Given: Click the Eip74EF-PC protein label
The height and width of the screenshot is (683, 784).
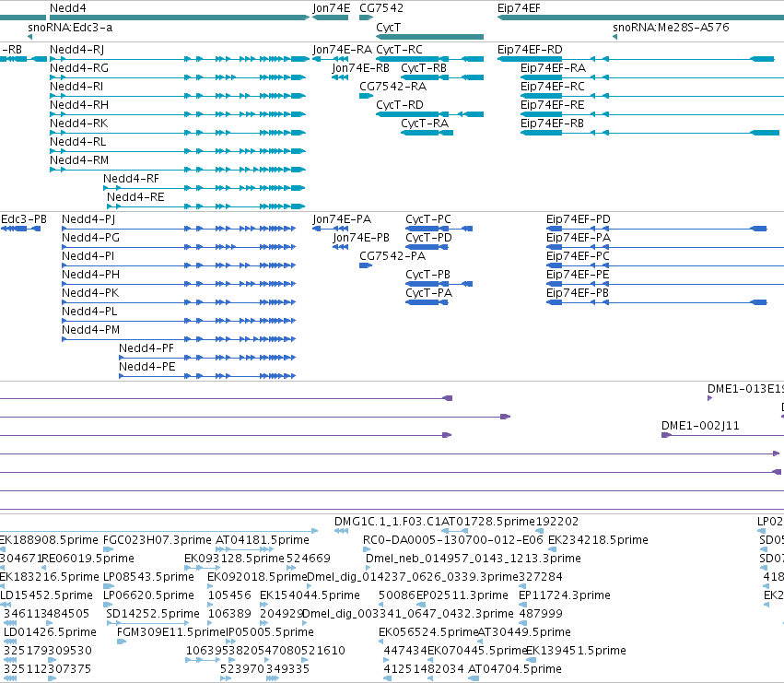Looking at the screenshot, I should pos(578,256).
